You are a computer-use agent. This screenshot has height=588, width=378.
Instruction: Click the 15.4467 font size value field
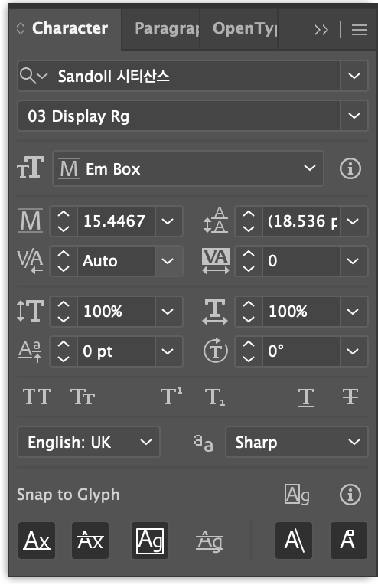tap(116, 221)
